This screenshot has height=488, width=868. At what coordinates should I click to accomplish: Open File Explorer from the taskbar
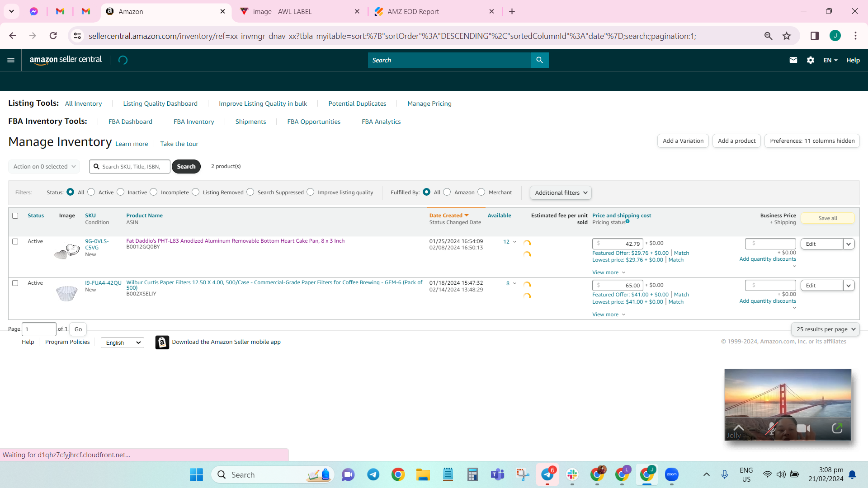point(423,474)
